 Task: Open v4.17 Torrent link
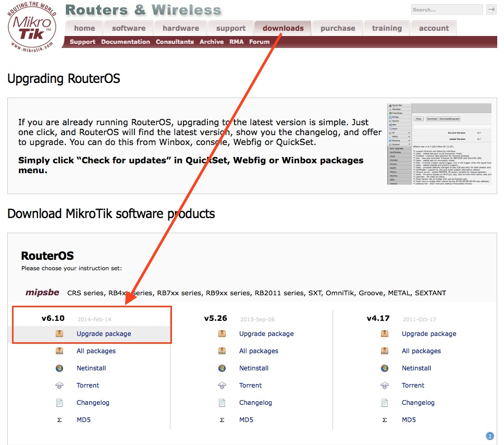click(413, 385)
